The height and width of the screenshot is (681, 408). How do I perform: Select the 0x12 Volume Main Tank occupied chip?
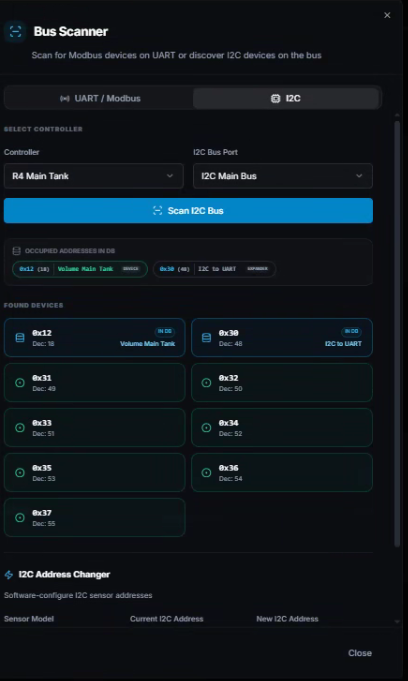coord(80,269)
